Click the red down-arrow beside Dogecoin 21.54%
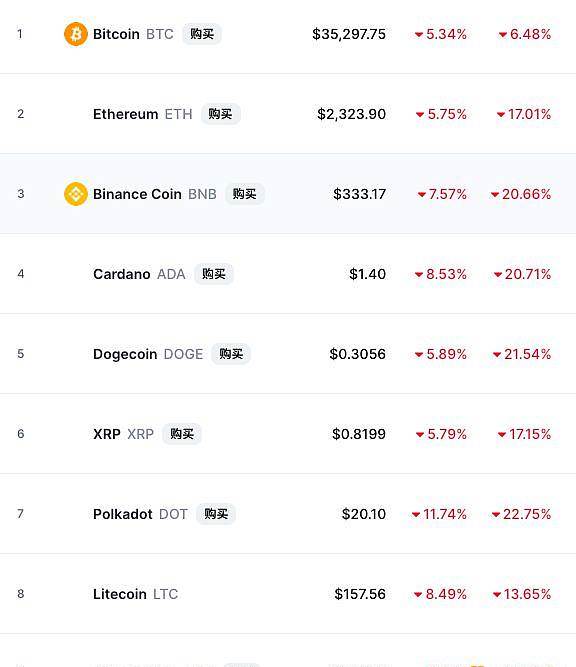This screenshot has height=667, width=576. pos(497,354)
